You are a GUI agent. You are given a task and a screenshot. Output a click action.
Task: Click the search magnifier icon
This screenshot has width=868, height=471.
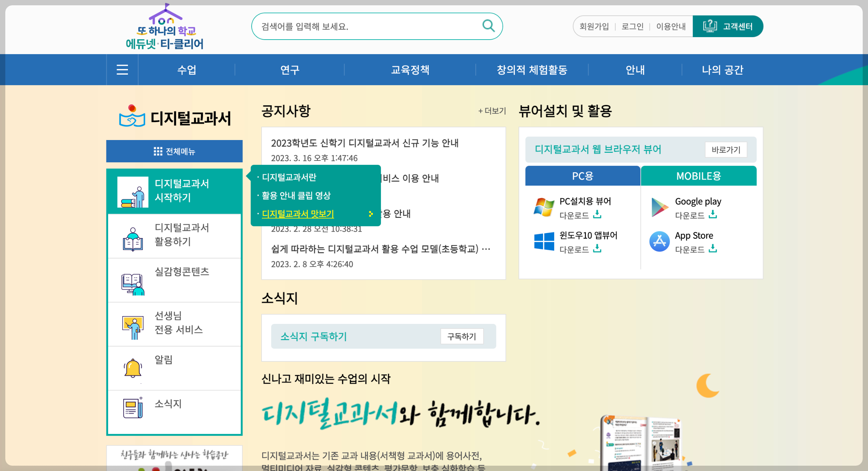click(x=488, y=26)
